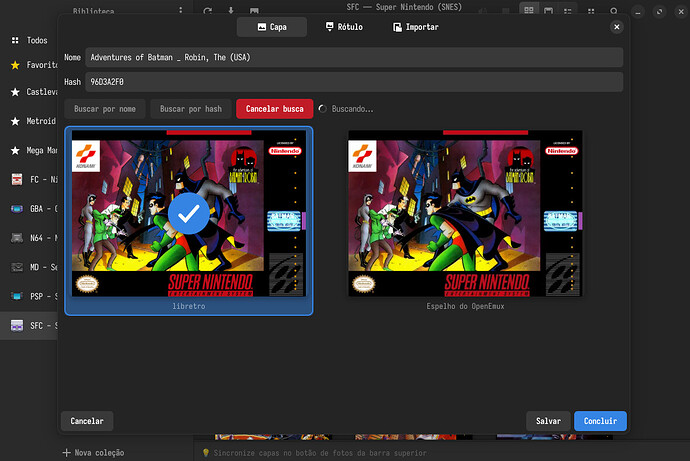
Task: Click the 'Espelho do OpenEmux' source label
Action: click(465, 306)
